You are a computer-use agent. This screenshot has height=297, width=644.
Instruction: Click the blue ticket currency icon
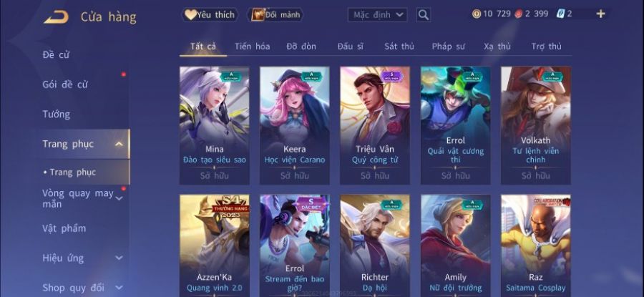(560, 14)
